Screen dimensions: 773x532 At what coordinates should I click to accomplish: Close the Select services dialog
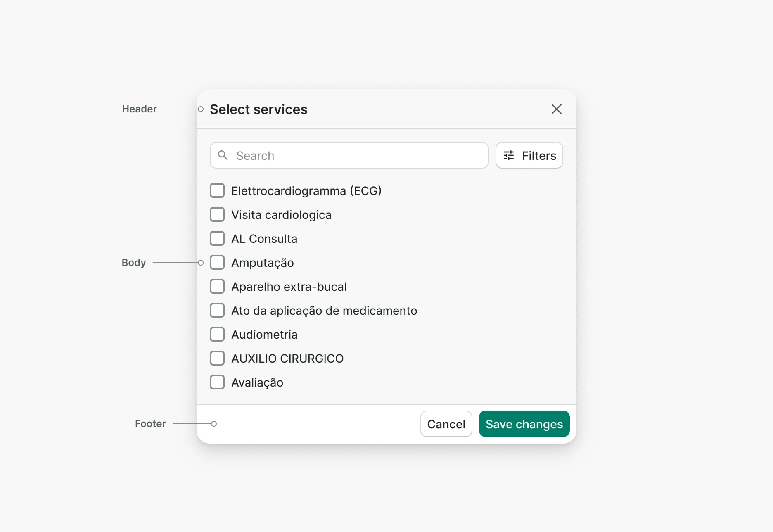coord(556,109)
